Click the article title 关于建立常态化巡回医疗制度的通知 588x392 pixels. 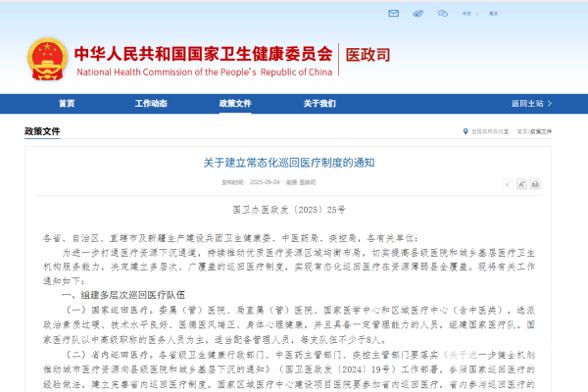[289, 163]
